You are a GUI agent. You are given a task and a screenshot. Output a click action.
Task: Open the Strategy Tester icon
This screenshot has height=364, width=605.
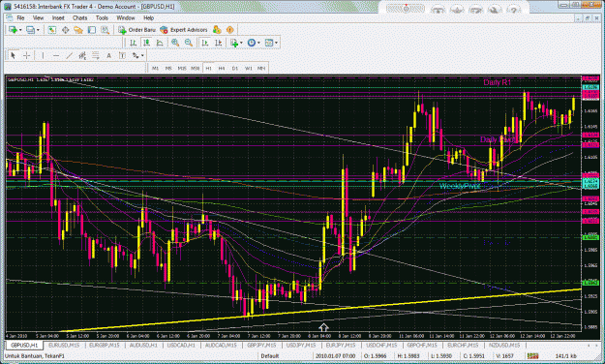pyautogui.click(x=105, y=30)
